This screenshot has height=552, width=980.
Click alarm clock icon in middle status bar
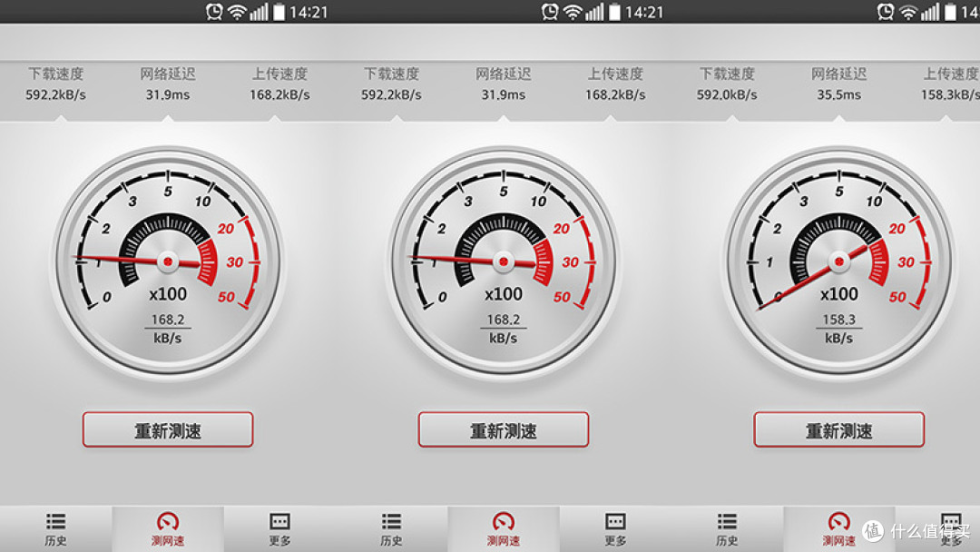tap(550, 12)
